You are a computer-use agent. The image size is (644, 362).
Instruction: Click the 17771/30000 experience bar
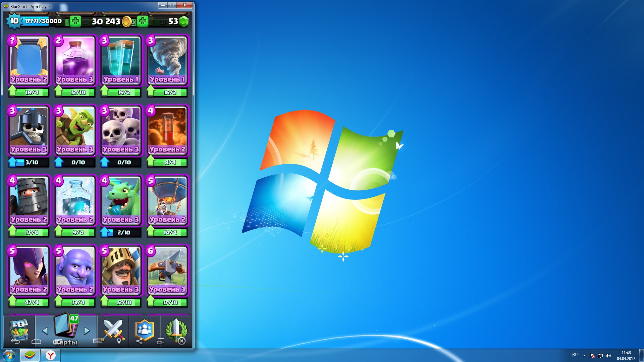[x=43, y=21]
